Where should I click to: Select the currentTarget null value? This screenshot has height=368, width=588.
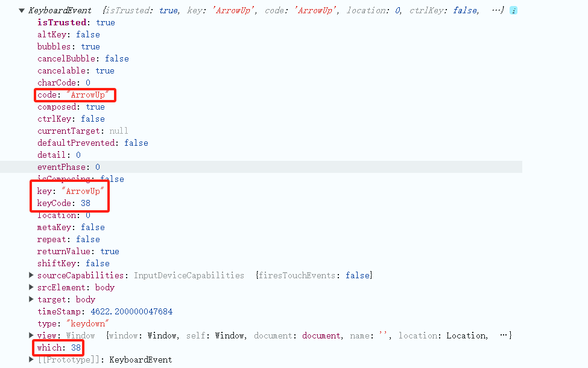(x=119, y=131)
